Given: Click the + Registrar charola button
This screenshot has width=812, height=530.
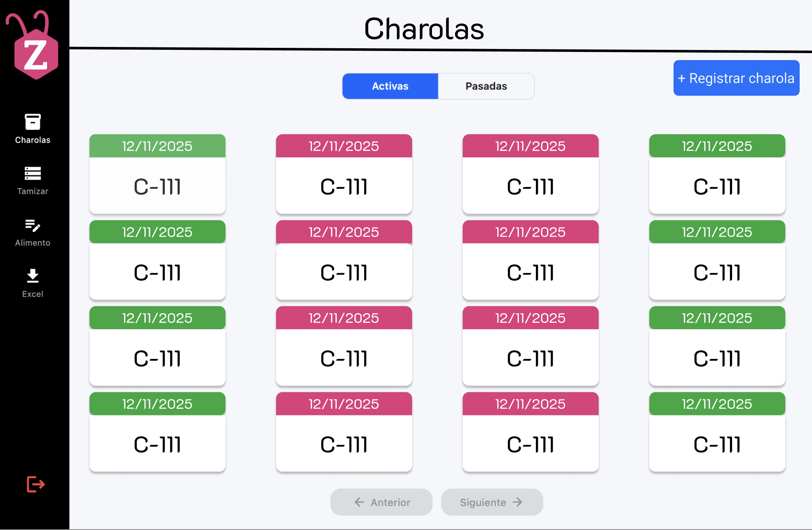Looking at the screenshot, I should pos(736,78).
